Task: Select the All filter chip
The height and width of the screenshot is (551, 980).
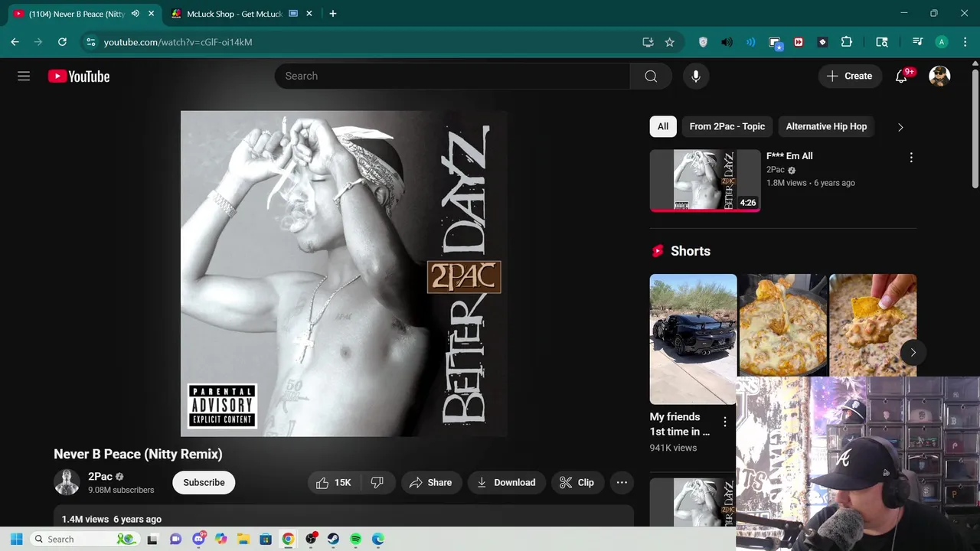Action: click(663, 126)
